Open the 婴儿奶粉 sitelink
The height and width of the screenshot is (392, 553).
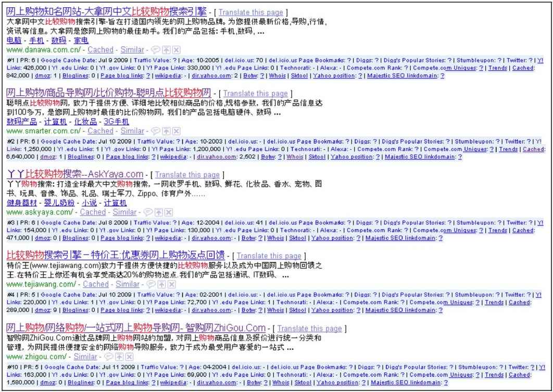[x=59, y=203]
